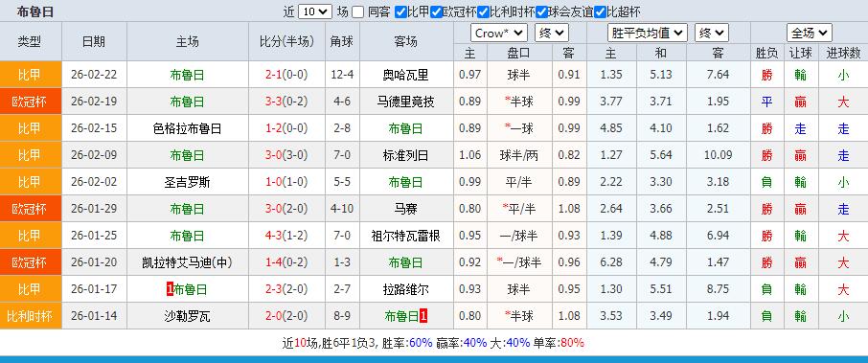Open home team 色格拉布鲁日 link

pos(187,129)
